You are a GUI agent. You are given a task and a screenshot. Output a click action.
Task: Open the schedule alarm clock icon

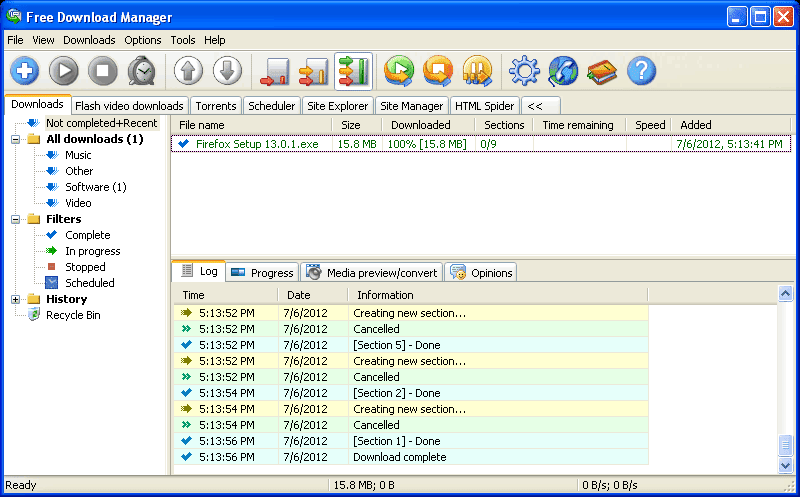[141, 71]
